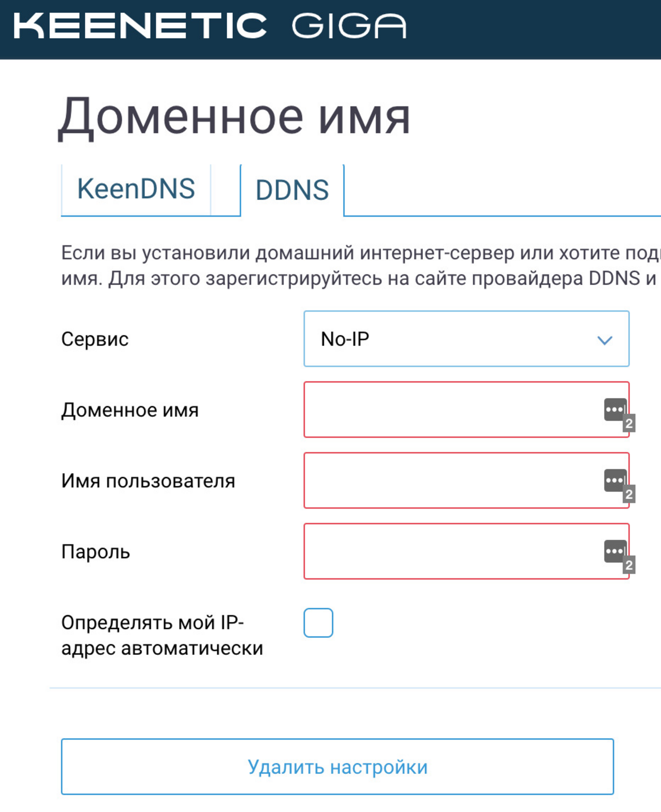Click password manager icon in Пароль field
Image resolution: width=661 pixels, height=812 pixels.
[x=615, y=551]
